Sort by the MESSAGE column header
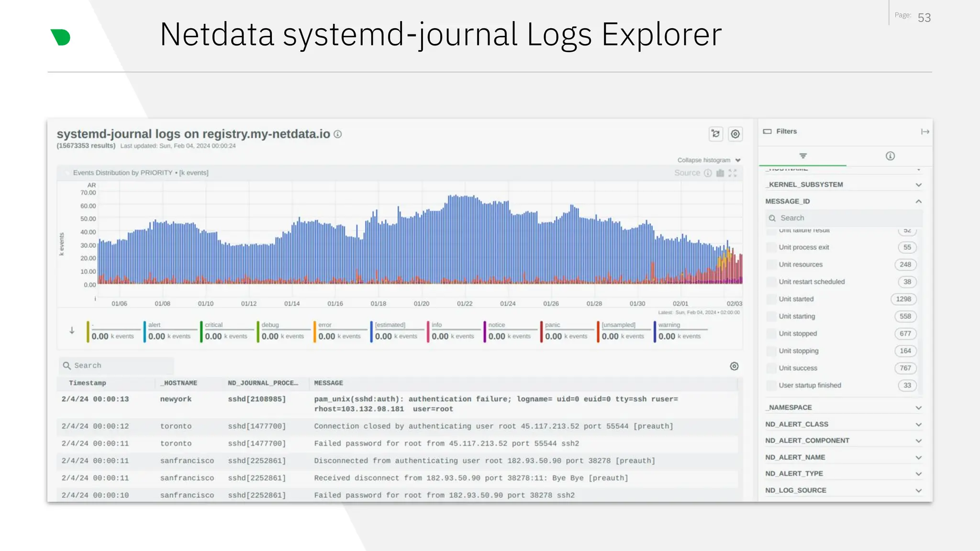This screenshot has width=980, height=551. point(328,383)
